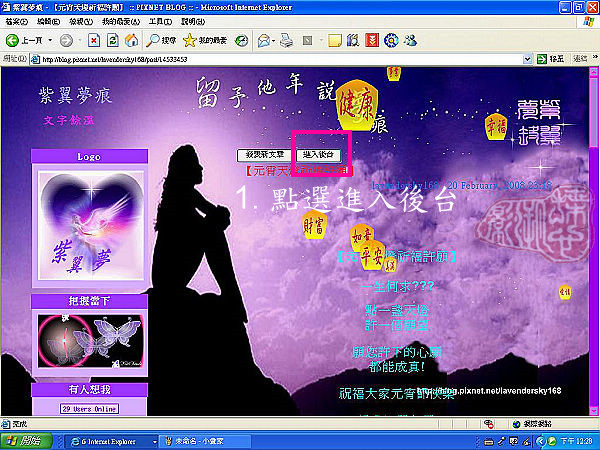
Task: Click the 29 Users Online counter
Action: point(89,409)
